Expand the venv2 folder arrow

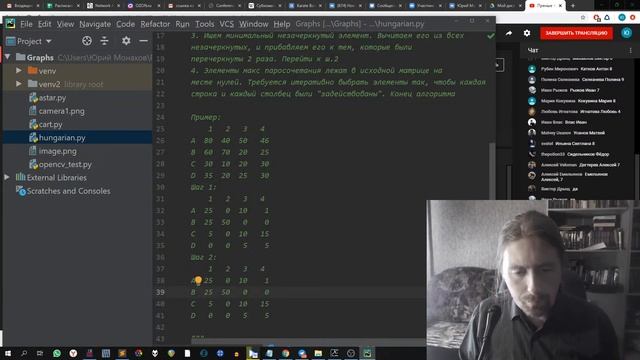pos(19,84)
